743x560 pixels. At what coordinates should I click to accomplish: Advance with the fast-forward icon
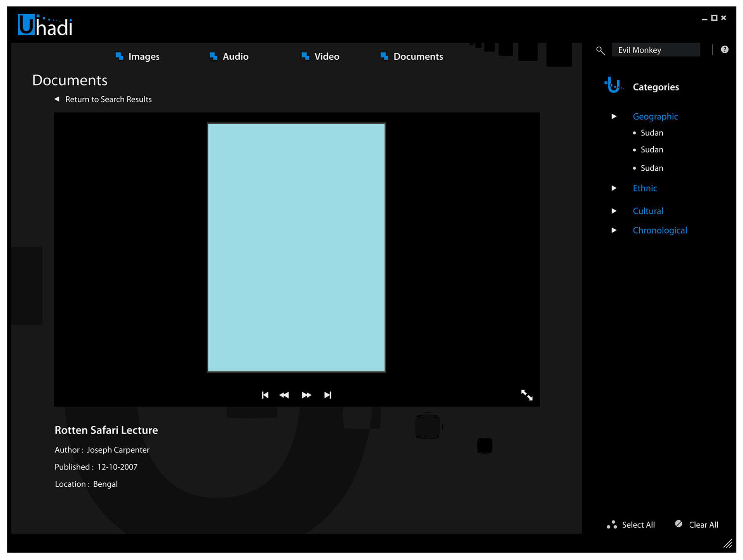pos(306,395)
